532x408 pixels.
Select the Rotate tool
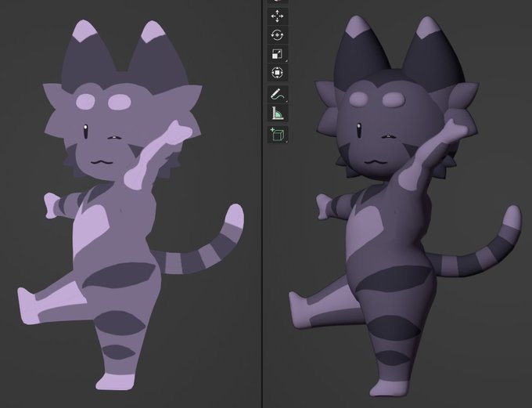point(278,35)
